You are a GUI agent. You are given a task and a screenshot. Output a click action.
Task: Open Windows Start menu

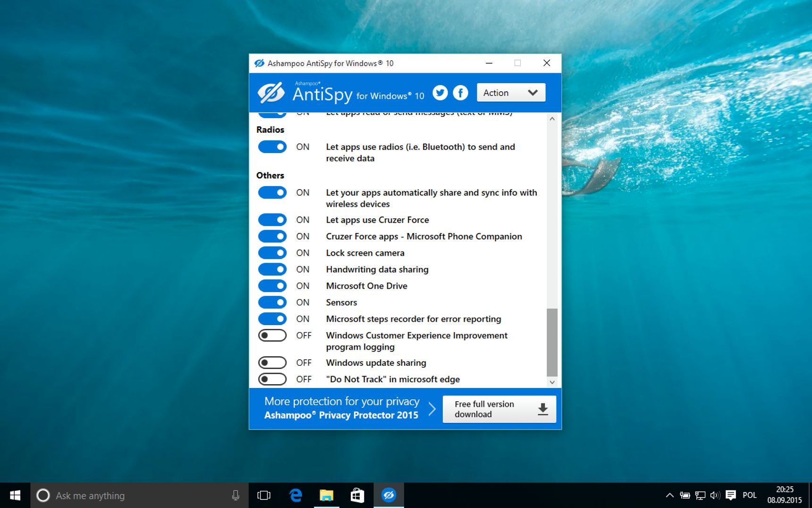tap(15, 495)
